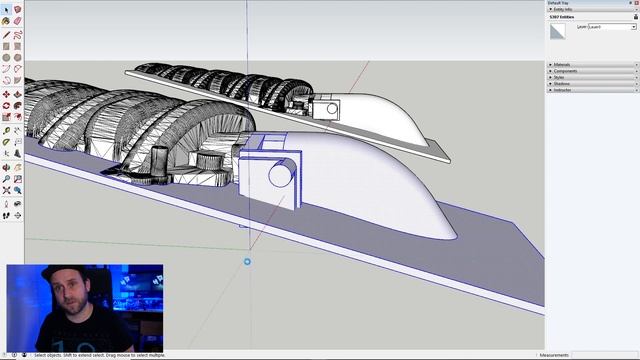Select the 3D Text tool

coord(18,153)
